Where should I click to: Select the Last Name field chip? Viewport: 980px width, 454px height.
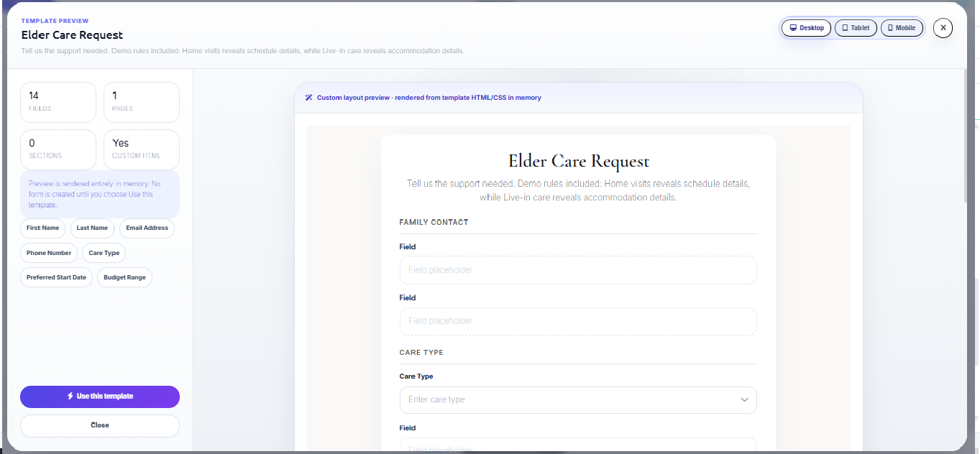pyautogui.click(x=92, y=228)
